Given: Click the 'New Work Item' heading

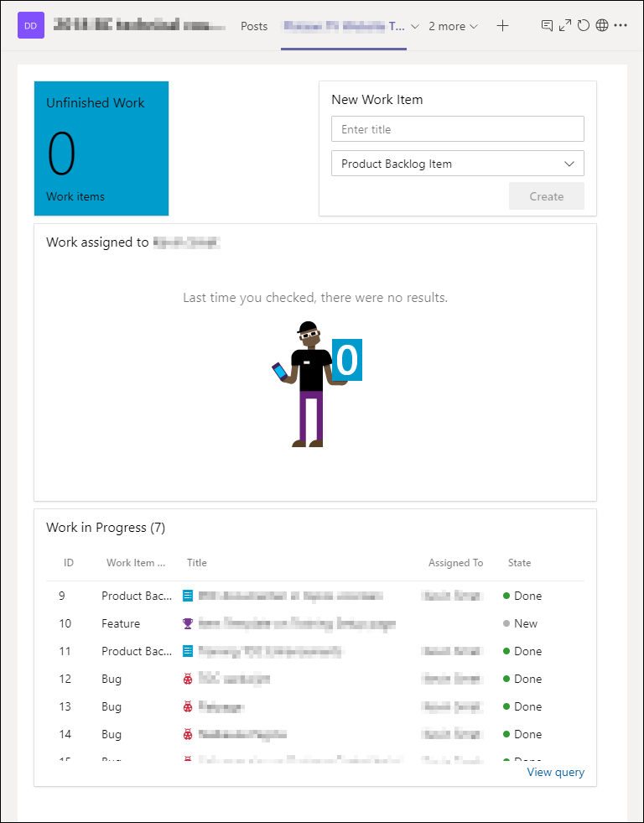Looking at the screenshot, I should pyautogui.click(x=377, y=100).
